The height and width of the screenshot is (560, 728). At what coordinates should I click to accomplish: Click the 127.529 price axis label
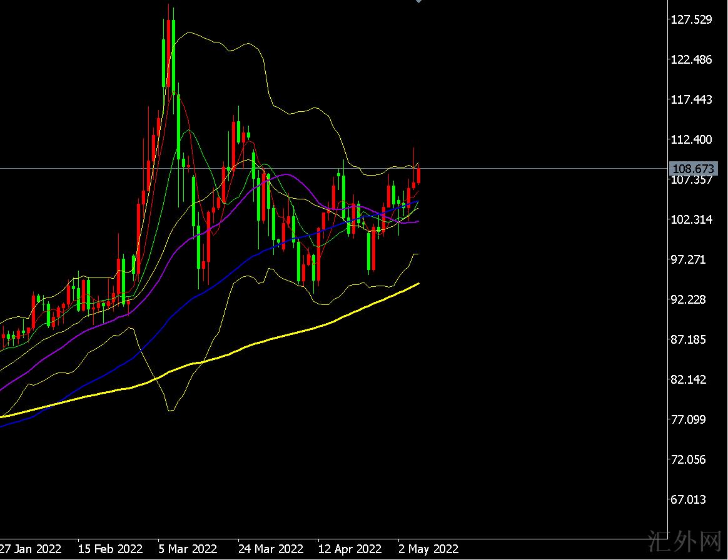click(691, 20)
